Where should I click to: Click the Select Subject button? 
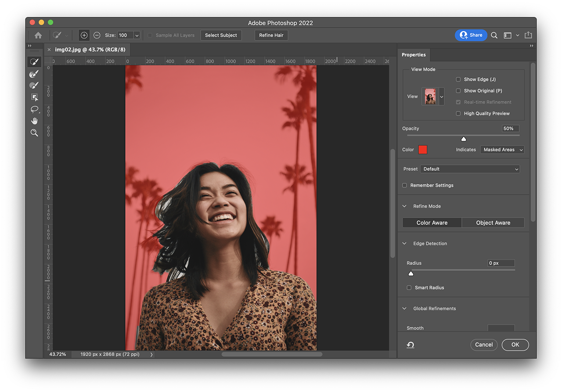[221, 35]
